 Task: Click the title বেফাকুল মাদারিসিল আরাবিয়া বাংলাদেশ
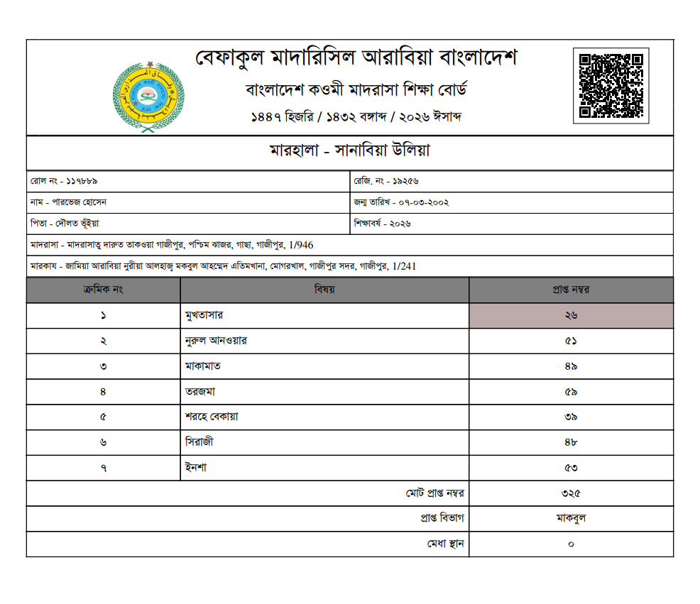[x=356, y=58]
